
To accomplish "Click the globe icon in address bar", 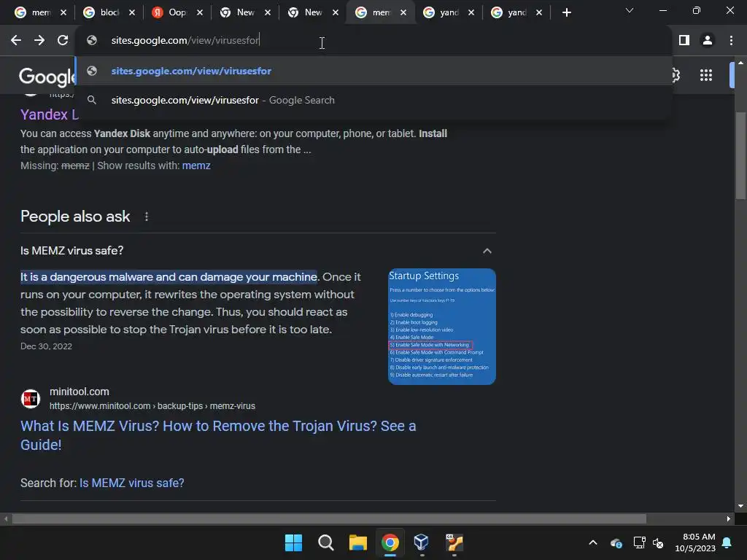I will (92, 41).
